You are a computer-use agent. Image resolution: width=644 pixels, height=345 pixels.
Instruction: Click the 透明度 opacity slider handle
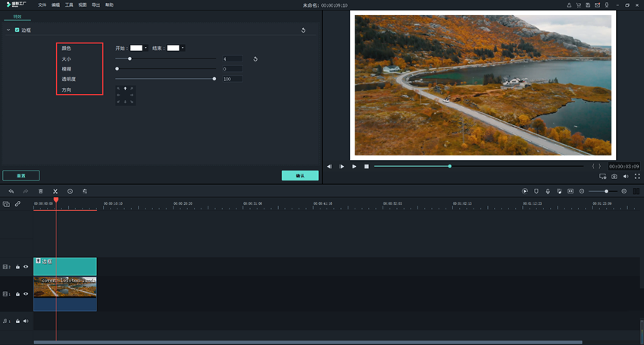click(x=214, y=79)
